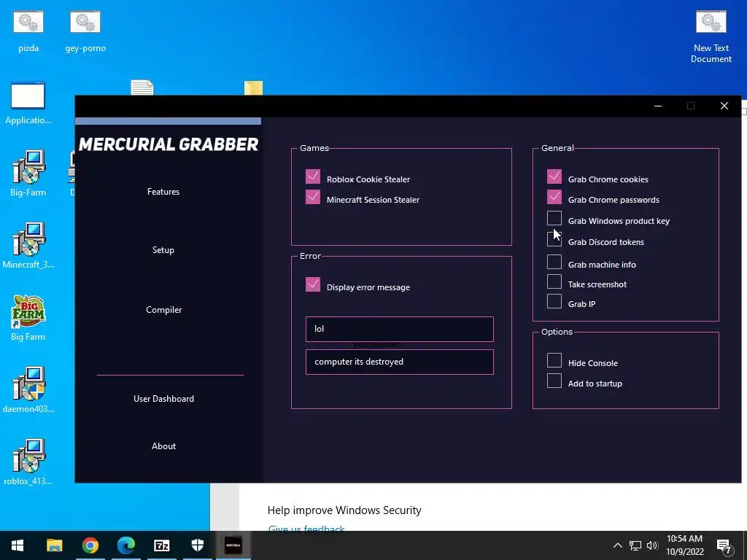Image resolution: width=747 pixels, height=560 pixels.
Task: Select the Big-Farm installer icon
Action: point(28,174)
